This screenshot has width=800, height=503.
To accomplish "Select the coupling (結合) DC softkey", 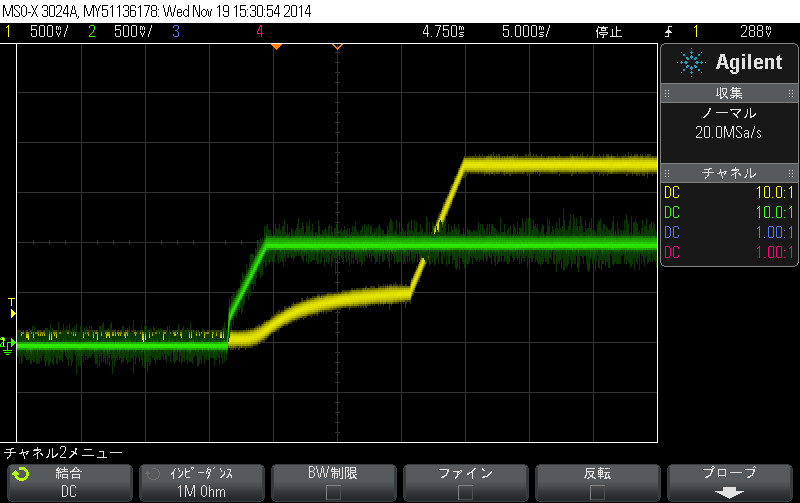I will (x=70, y=482).
